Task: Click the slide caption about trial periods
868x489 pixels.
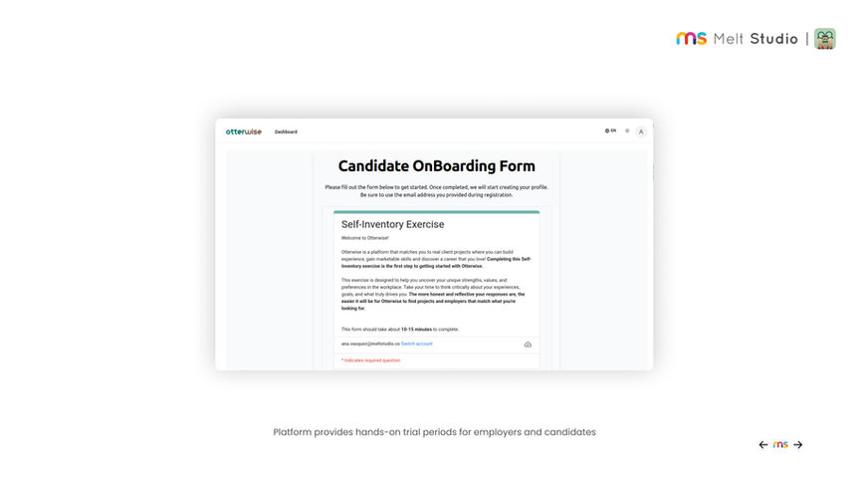Action: 434,432
